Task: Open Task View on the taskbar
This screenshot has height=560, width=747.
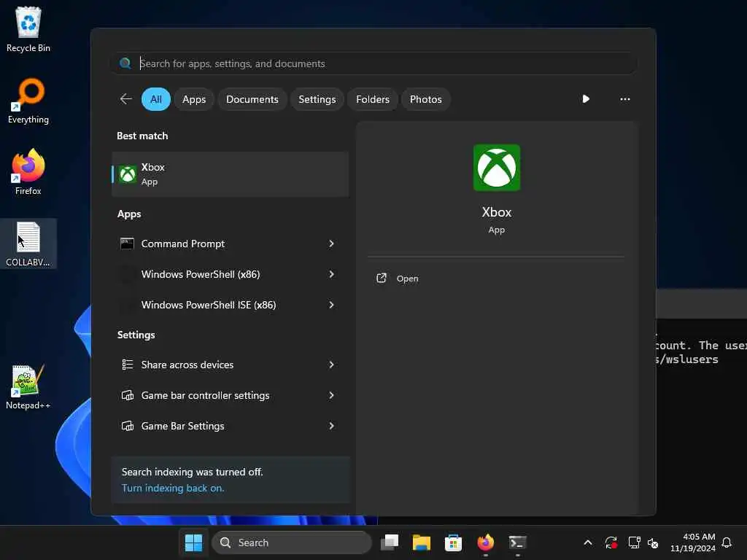Action: [390, 542]
